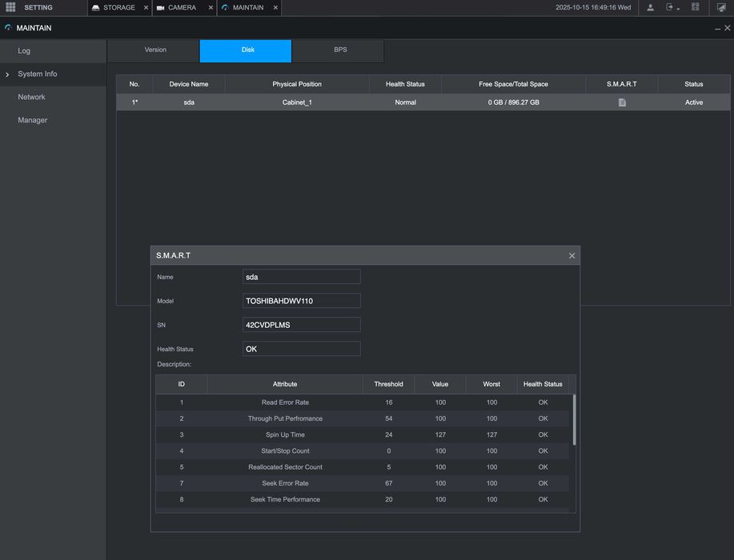
Task: Open Log from the sidebar
Action: pyautogui.click(x=24, y=50)
